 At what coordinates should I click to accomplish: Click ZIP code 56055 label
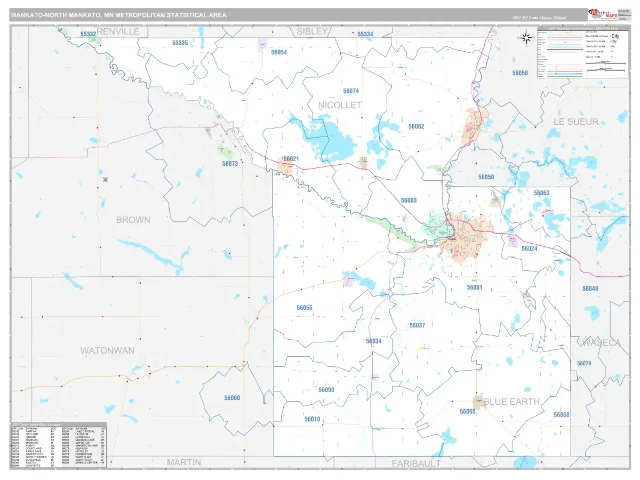304,308
